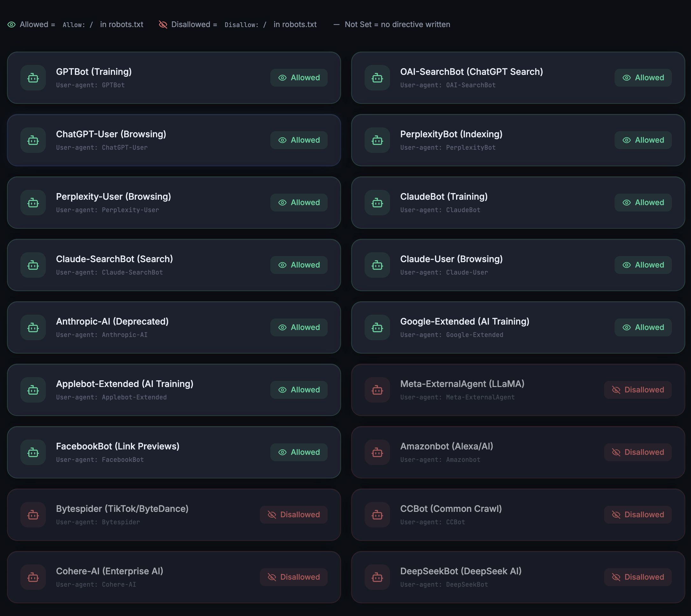Click the eye icon in the Allowed legend
Image resolution: width=691 pixels, height=616 pixels.
[11, 25]
